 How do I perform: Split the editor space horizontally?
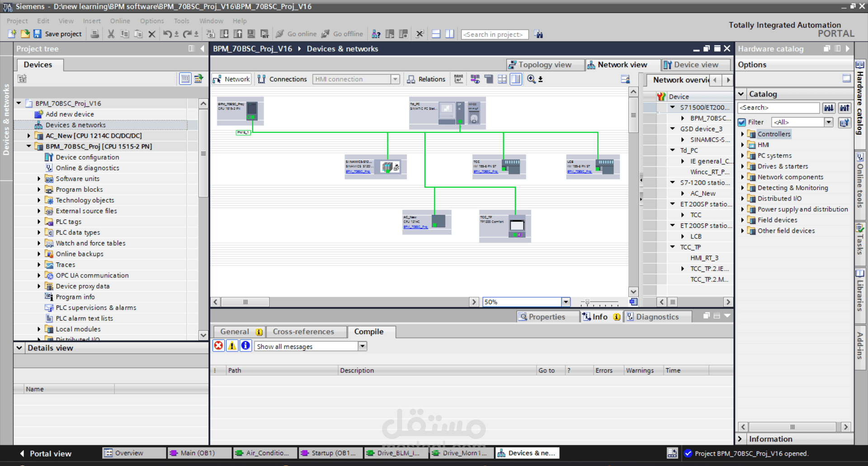[436, 34]
